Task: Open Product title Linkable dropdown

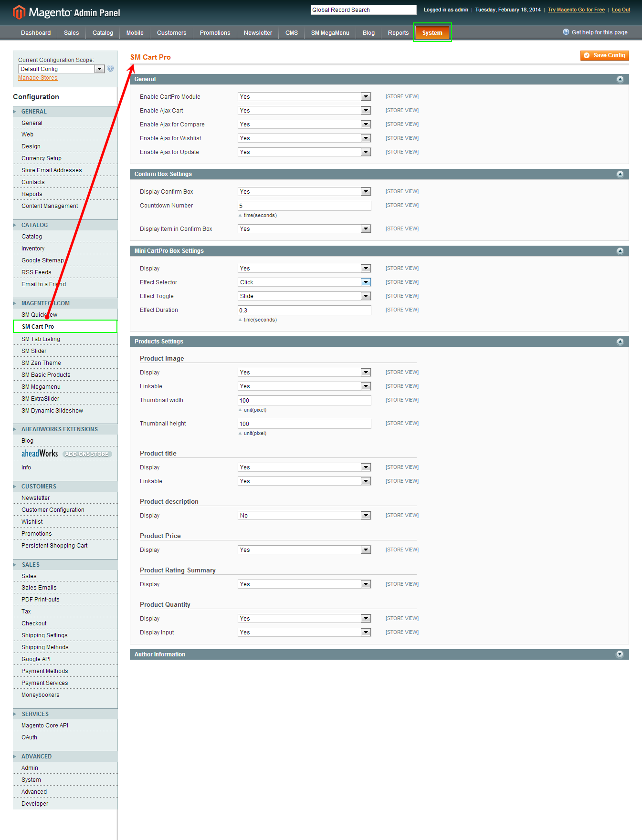Action: pyautogui.click(x=304, y=481)
